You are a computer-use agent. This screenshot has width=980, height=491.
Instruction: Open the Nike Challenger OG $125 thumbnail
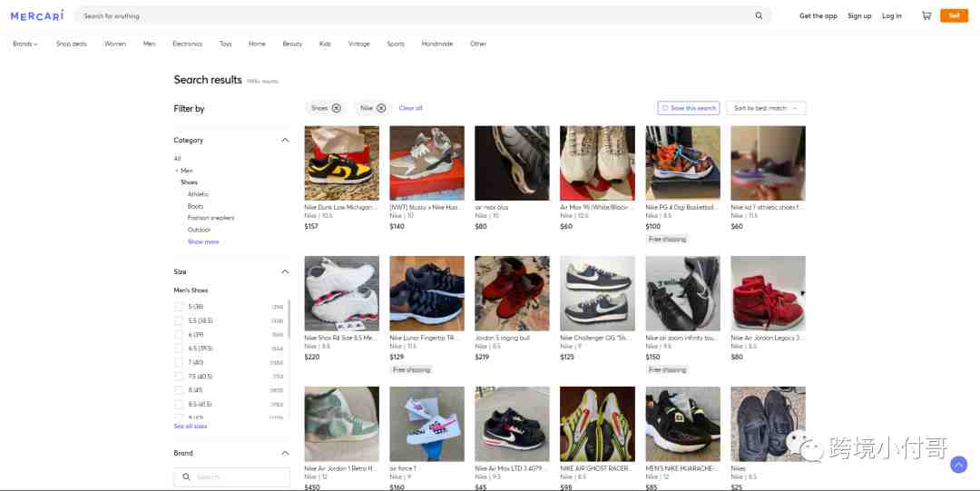point(597,293)
